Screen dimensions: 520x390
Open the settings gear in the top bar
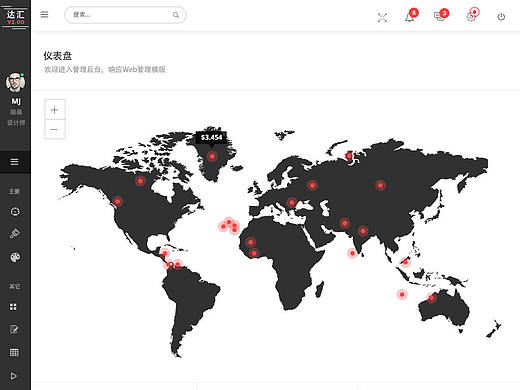coord(471,17)
